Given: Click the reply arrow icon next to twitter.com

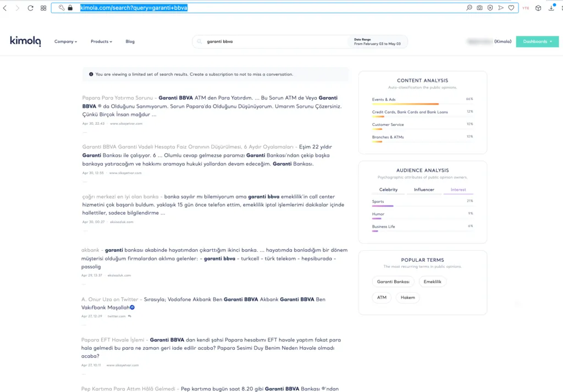Looking at the screenshot, I should click(x=130, y=316).
